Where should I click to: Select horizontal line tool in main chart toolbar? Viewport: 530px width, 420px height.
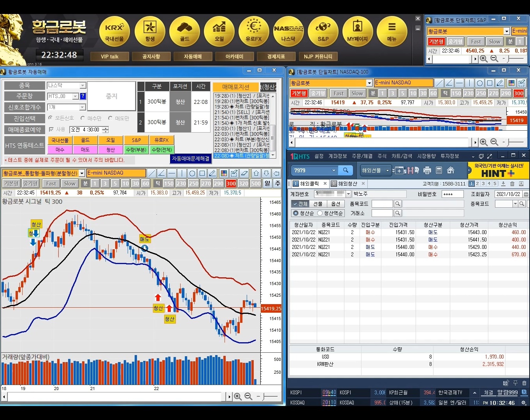pos(172,173)
